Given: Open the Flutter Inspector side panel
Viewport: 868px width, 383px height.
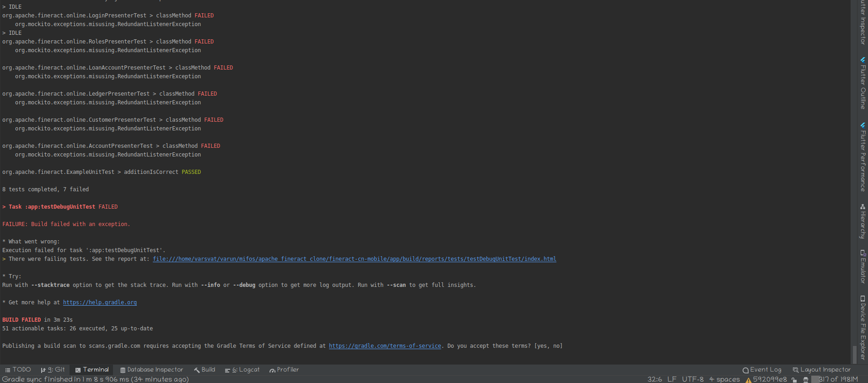Looking at the screenshot, I should click(x=863, y=22).
